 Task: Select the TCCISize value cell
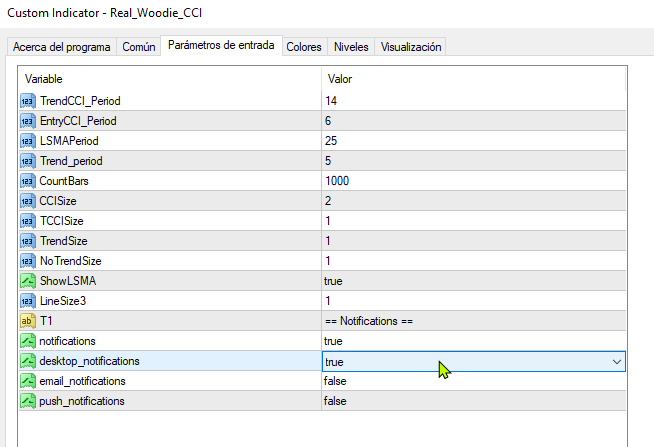[x=474, y=221]
